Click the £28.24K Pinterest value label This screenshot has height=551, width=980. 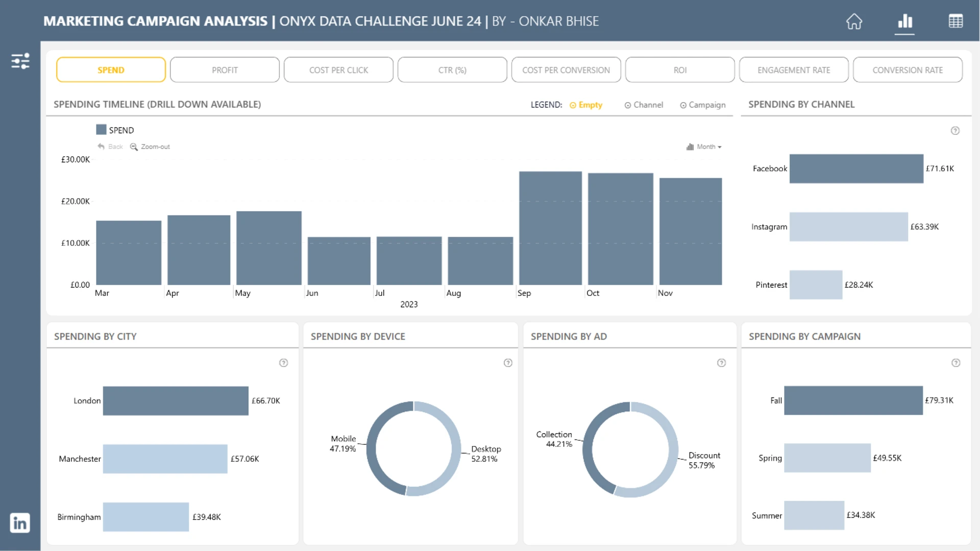[859, 285]
